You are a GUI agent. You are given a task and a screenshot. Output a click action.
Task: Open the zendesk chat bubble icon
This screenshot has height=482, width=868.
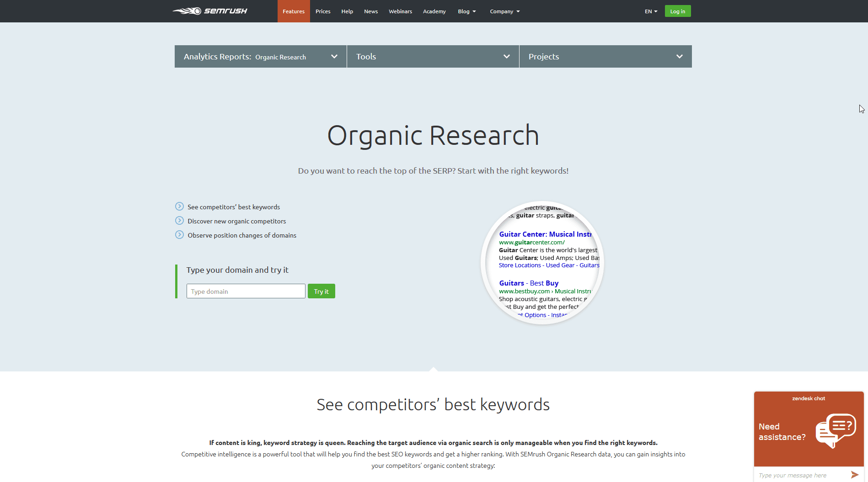click(836, 430)
